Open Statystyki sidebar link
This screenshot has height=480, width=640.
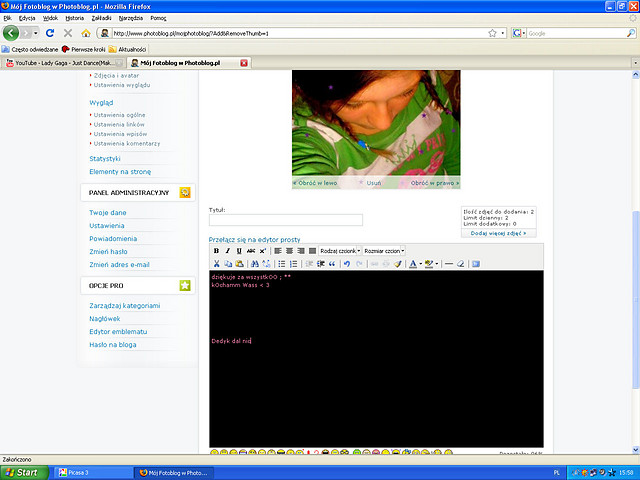[x=105, y=158]
